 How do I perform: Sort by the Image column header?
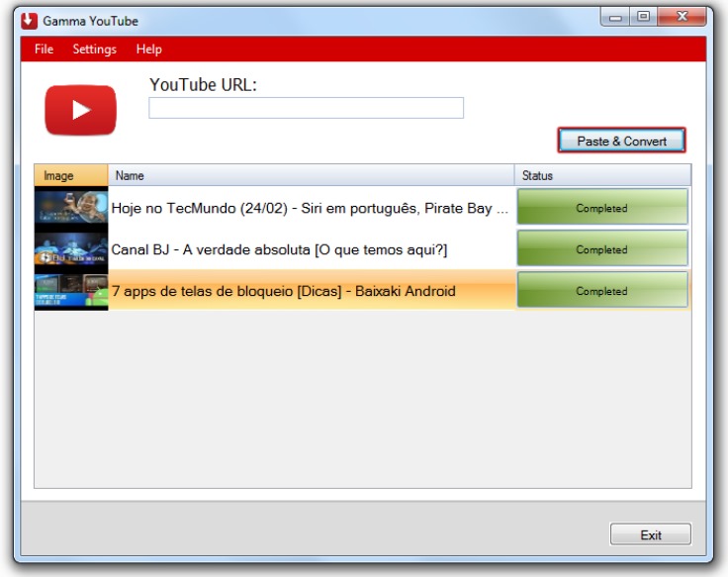[71, 175]
